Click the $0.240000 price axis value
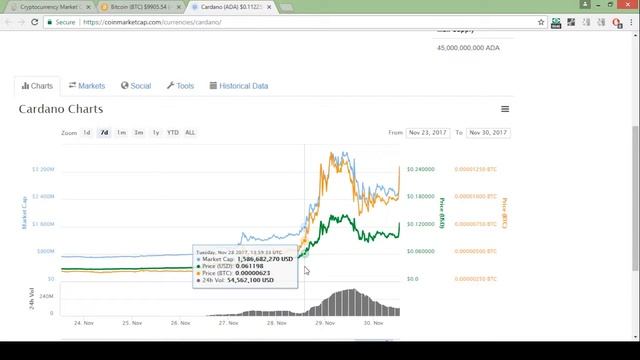Screen dimensions: 640x360 pyautogui.click(x=421, y=169)
